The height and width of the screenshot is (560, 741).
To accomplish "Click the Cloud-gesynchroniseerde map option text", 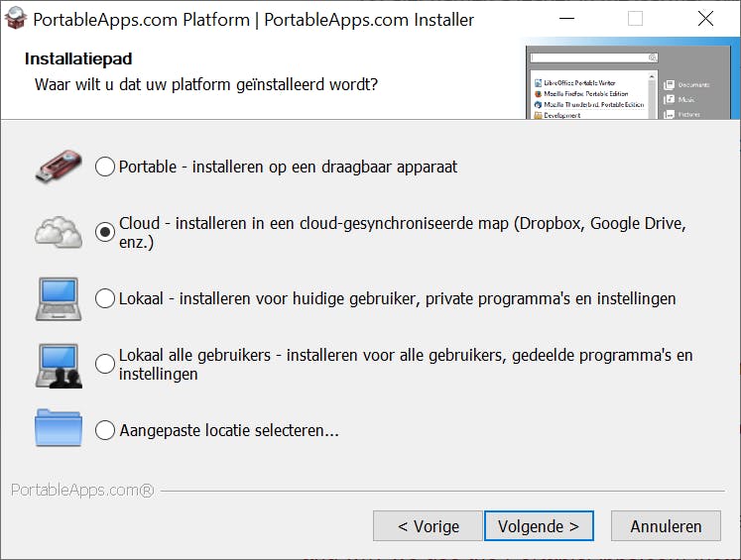I will 402,232.
